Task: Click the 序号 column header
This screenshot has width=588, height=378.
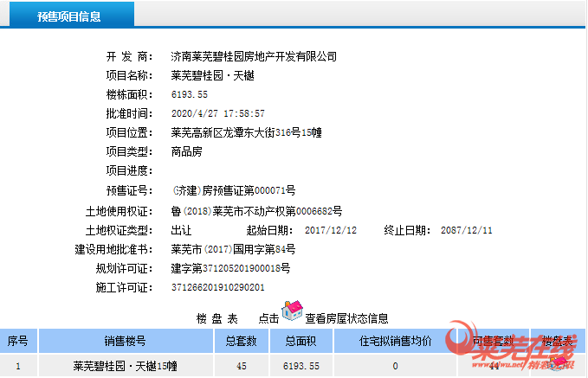Action: 18,341
